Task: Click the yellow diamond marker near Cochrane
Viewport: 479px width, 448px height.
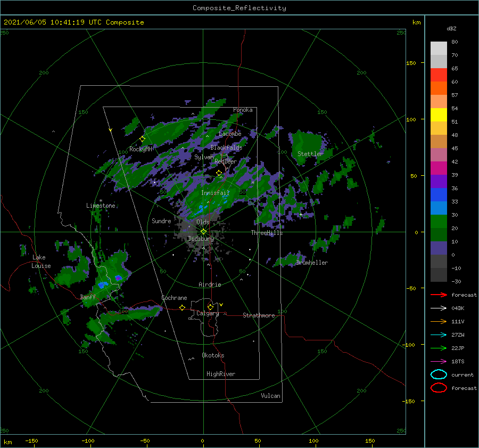Action: 182,307
